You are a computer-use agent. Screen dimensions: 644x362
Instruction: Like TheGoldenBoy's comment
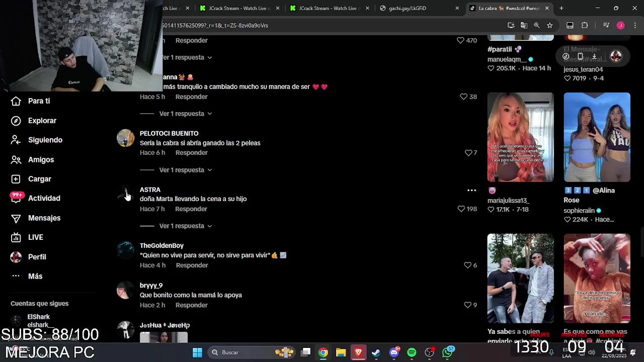467,265
